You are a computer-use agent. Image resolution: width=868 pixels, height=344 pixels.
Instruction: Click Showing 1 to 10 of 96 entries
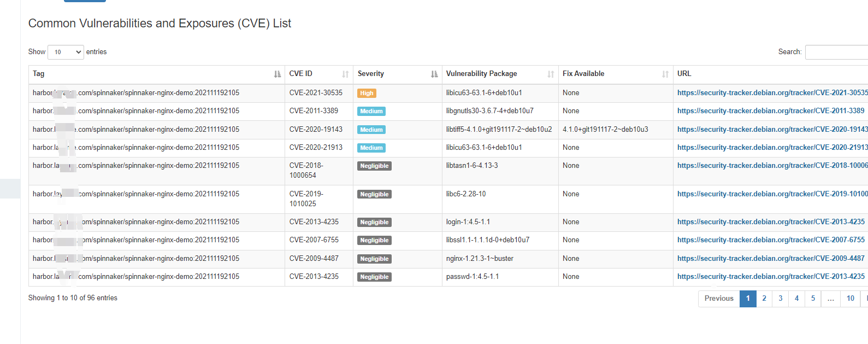click(73, 298)
